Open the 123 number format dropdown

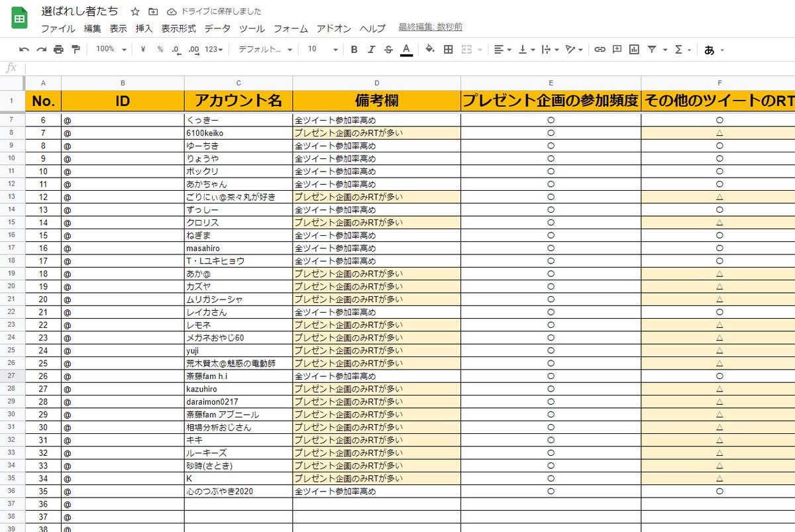(213, 49)
